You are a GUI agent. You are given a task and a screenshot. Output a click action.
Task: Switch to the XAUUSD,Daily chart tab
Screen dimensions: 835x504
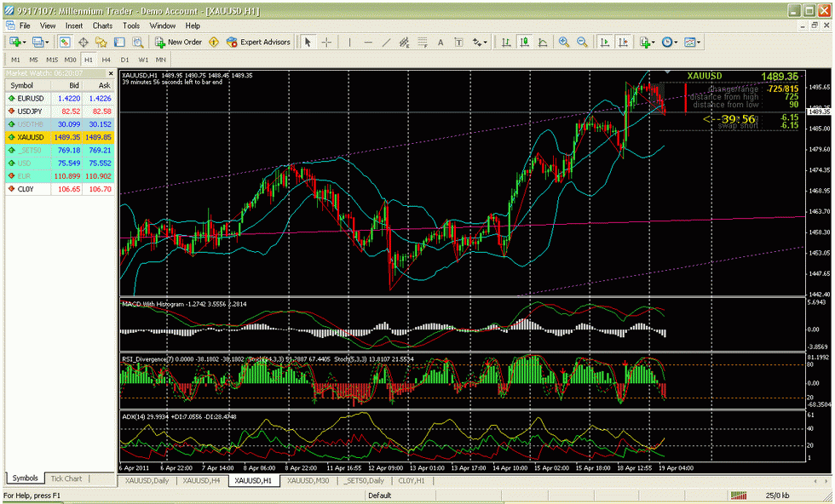pyautogui.click(x=147, y=480)
